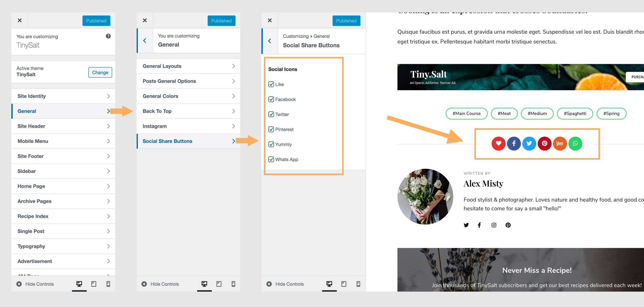Click Alex Misty's Instagram icon
This screenshot has height=307, width=644.
click(494, 225)
